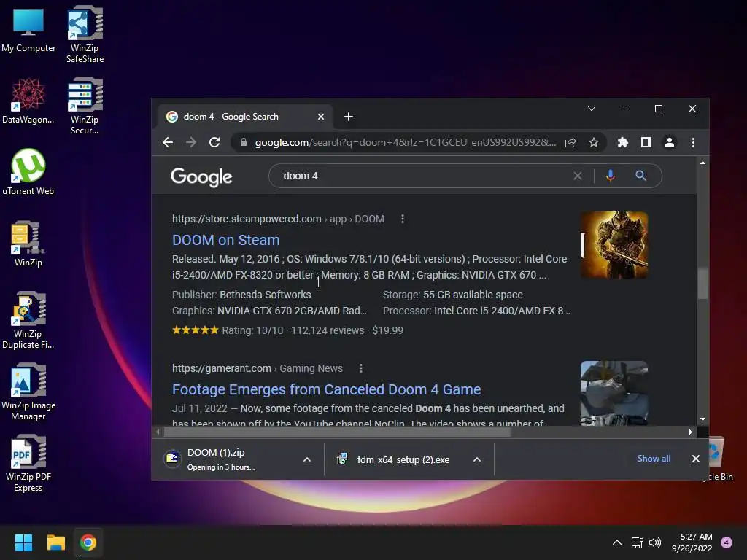Image resolution: width=747 pixels, height=560 pixels.
Task: Click the gamerant result thumbnail
Action: point(614,393)
